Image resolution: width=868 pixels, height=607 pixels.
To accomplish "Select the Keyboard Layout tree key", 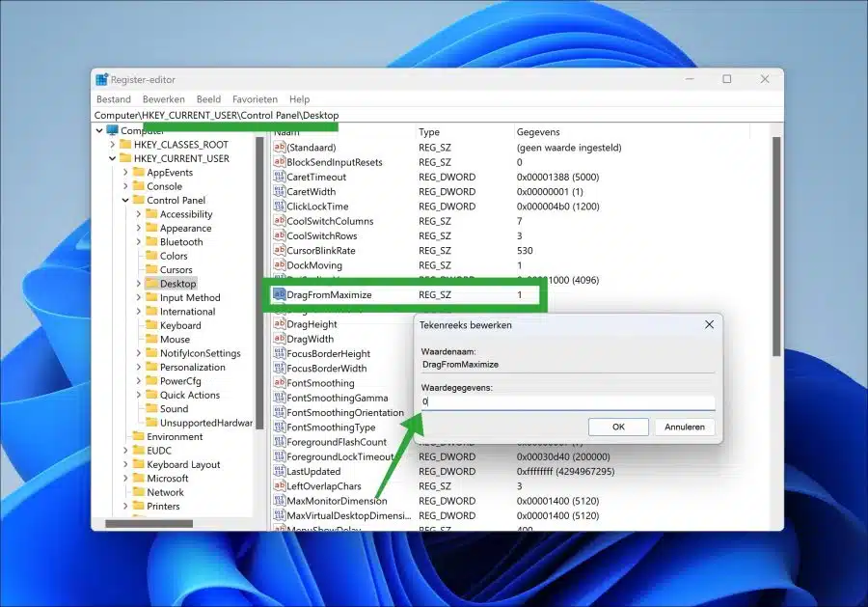I will point(183,464).
